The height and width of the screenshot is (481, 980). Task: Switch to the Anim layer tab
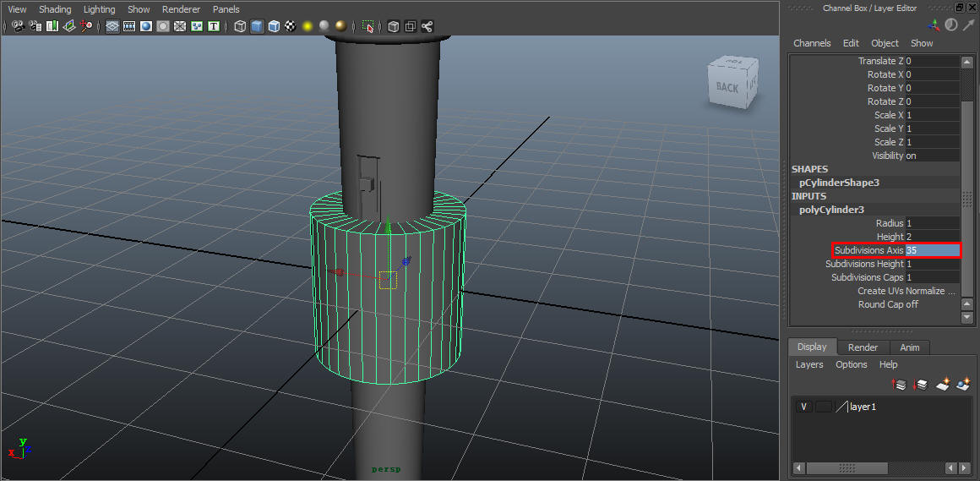coord(909,347)
